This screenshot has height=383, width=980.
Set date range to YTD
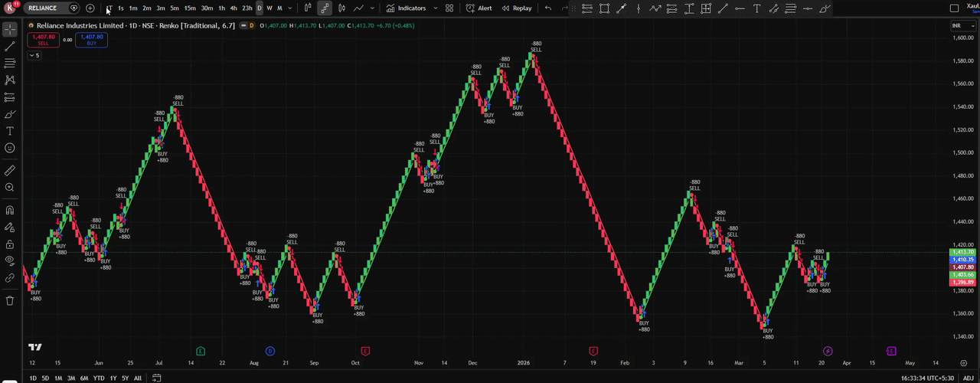(99, 378)
